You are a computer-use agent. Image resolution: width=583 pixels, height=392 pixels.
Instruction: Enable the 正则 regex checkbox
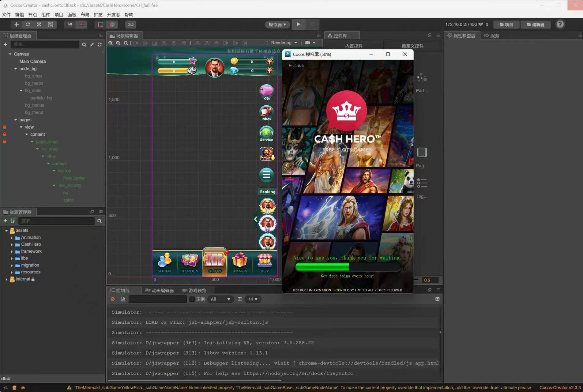192,299
